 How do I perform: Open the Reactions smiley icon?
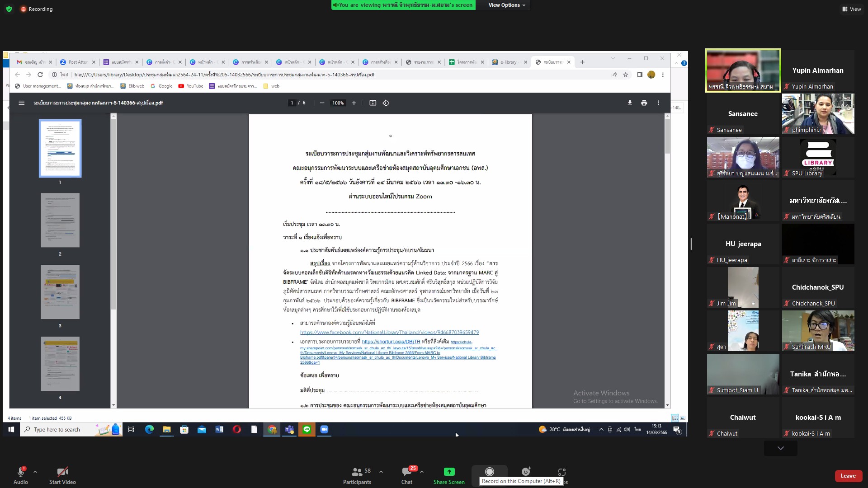click(x=526, y=472)
